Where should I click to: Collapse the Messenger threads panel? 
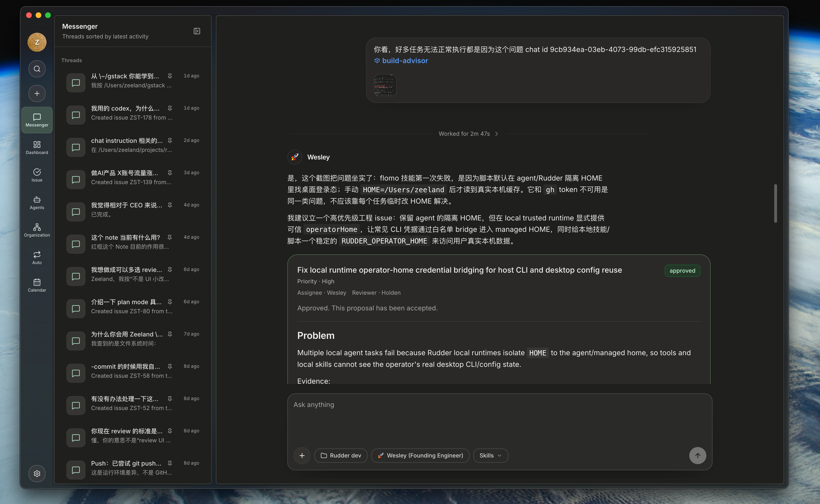pyautogui.click(x=197, y=31)
